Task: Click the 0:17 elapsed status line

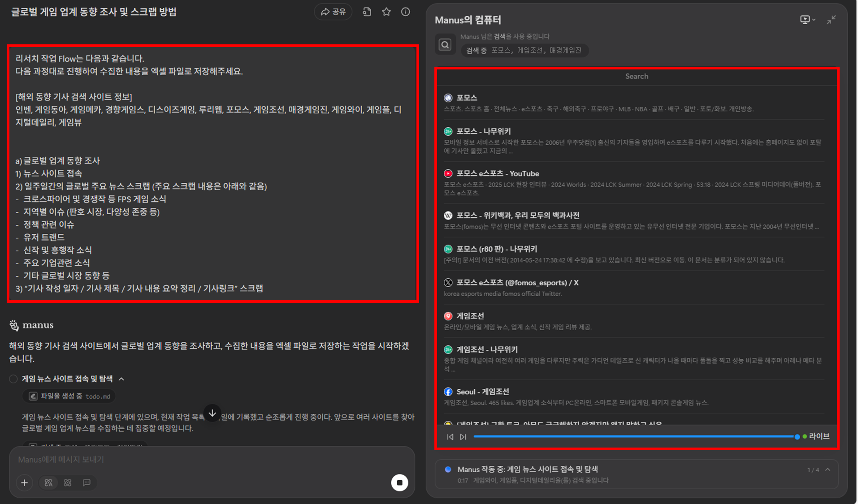Action: click(x=533, y=480)
